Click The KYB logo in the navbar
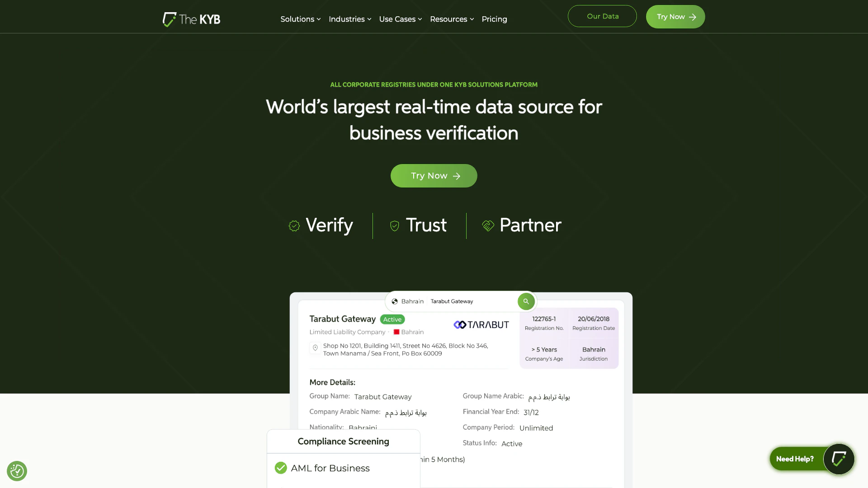Viewport: 868px width, 488px height. [x=191, y=19]
